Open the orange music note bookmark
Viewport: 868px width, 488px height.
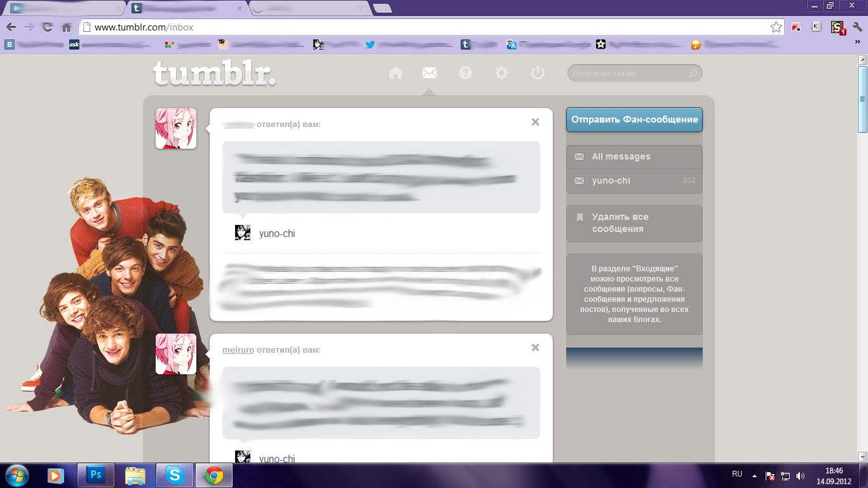click(x=696, y=44)
